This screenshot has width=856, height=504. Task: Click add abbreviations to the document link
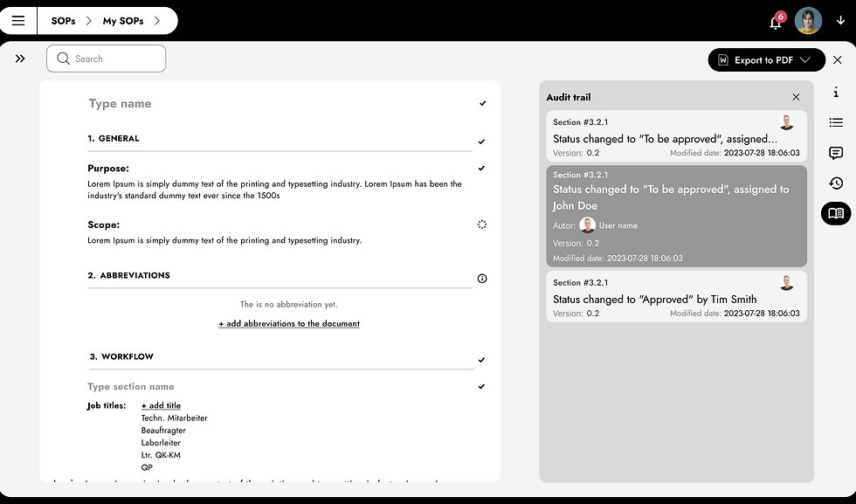289,324
